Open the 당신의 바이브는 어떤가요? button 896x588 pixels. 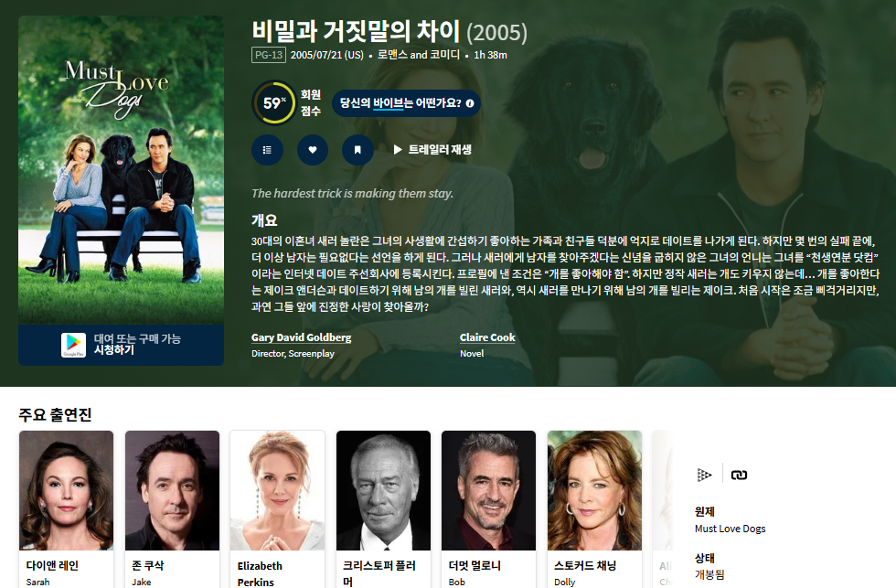pyautogui.click(x=406, y=103)
